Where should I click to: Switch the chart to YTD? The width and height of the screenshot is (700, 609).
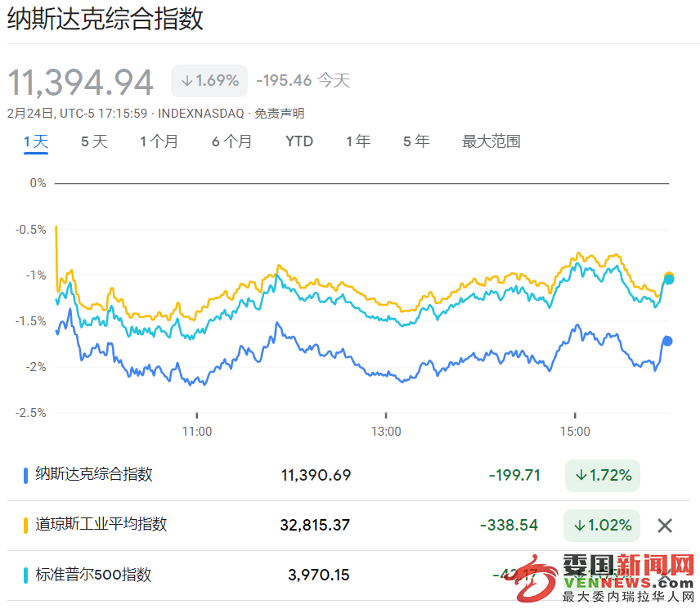(x=299, y=142)
